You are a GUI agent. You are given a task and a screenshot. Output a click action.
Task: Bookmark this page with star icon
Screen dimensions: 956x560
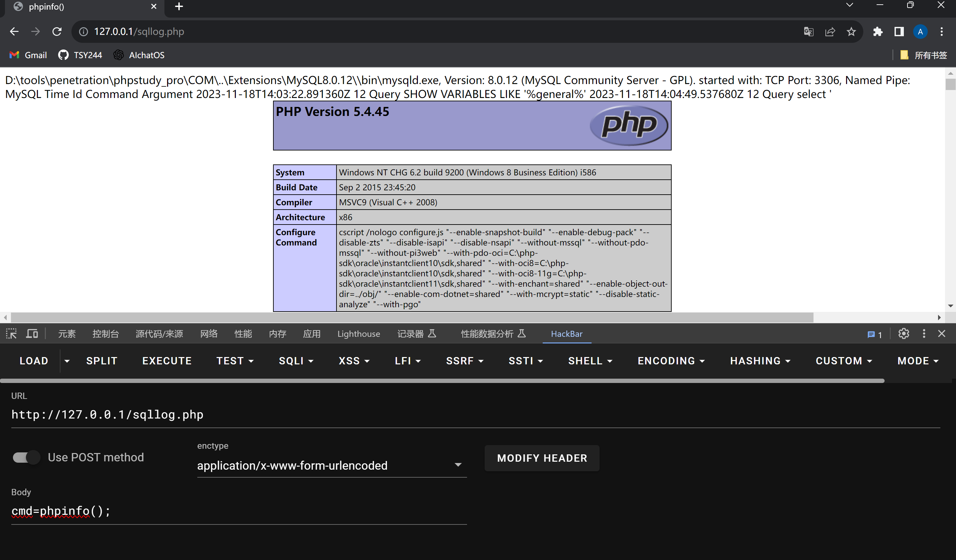click(x=851, y=32)
